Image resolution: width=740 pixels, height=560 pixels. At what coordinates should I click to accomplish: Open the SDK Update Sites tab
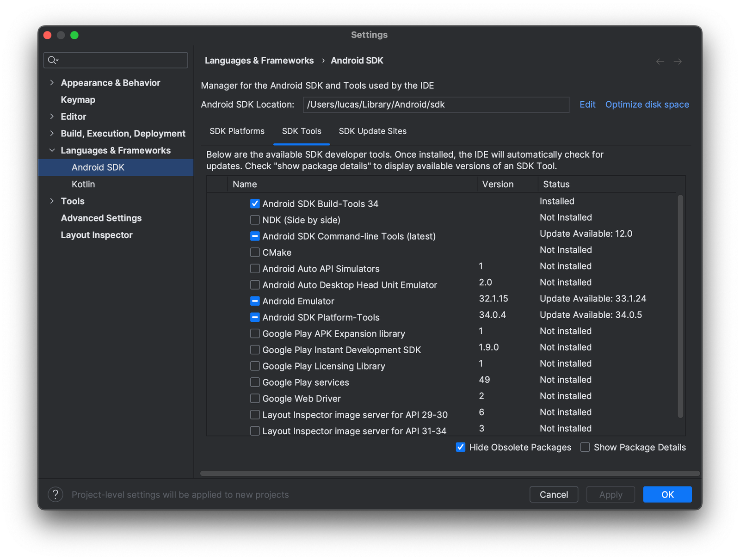pos(372,131)
